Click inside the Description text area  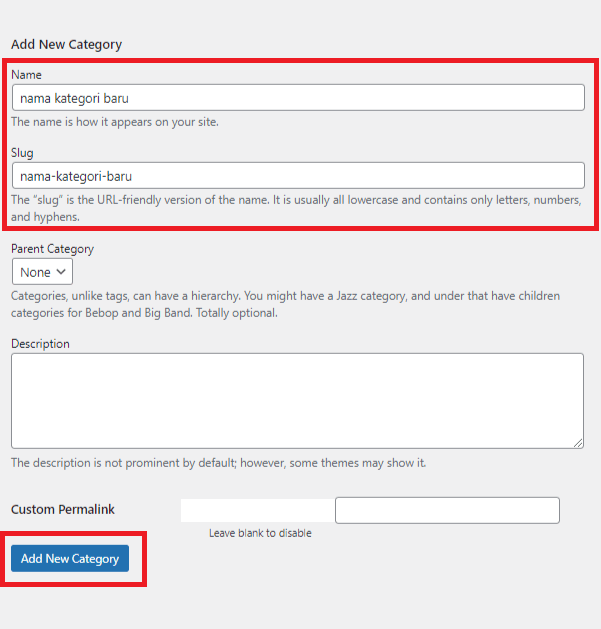297,400
